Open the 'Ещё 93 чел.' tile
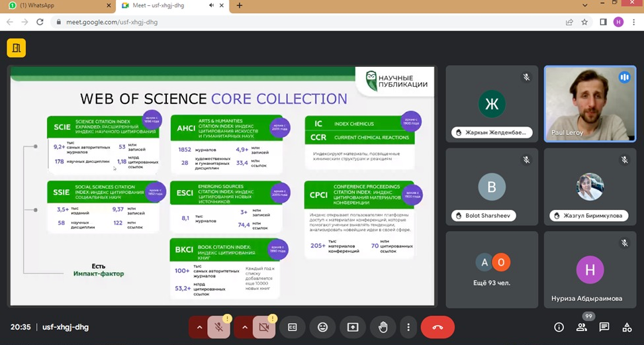 tap(492, 270)
